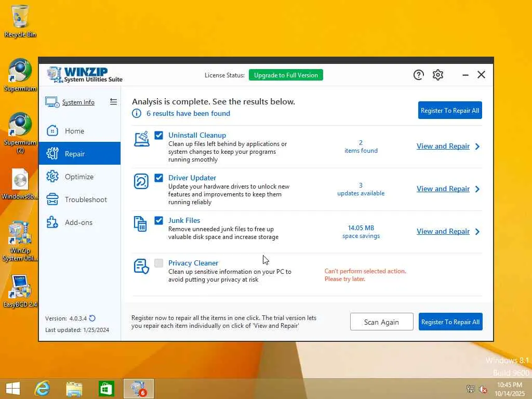Screen dimensions: 532x399
Task: Click the '14.05 MB space savings' value
Action: (361, 232)
